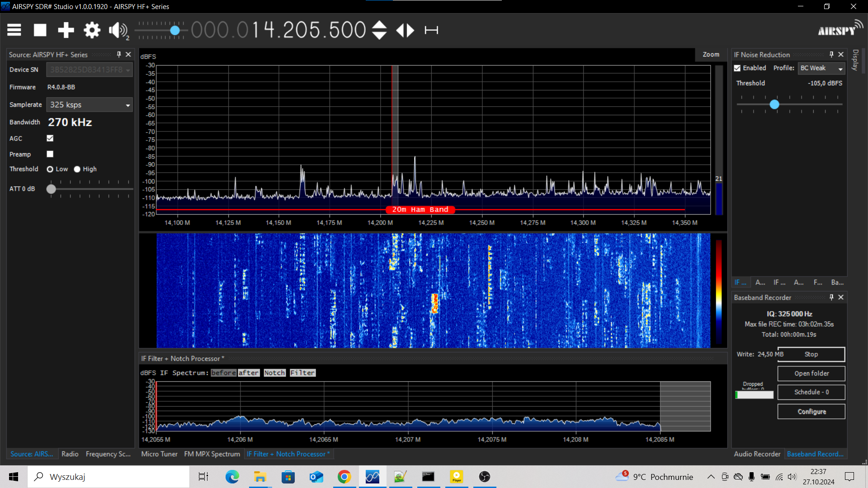The width and height of the screenshot is (868, 488).
Task: Close the Source AIRSPY HF+ panel
Action: point(128,54)
